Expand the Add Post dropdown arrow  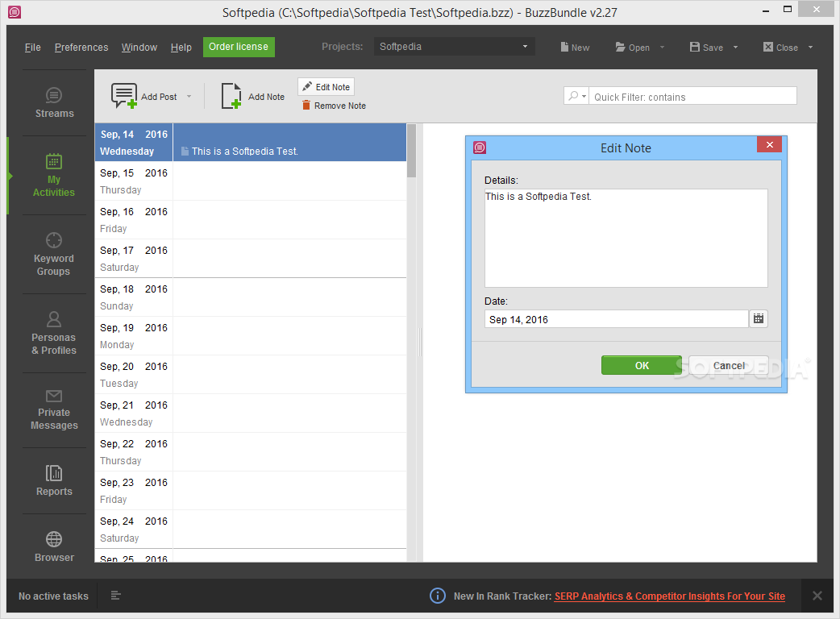pos(189,97)
